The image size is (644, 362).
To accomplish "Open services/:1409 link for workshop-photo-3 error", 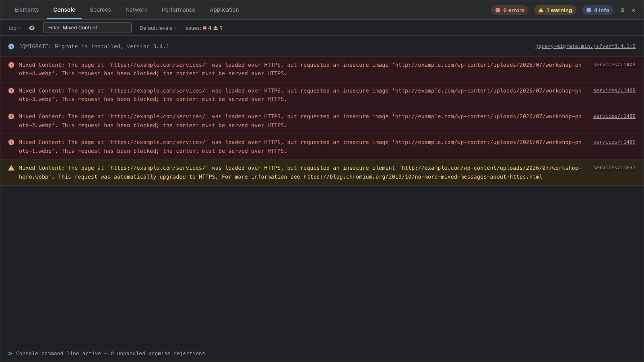I will coord(614,90).
